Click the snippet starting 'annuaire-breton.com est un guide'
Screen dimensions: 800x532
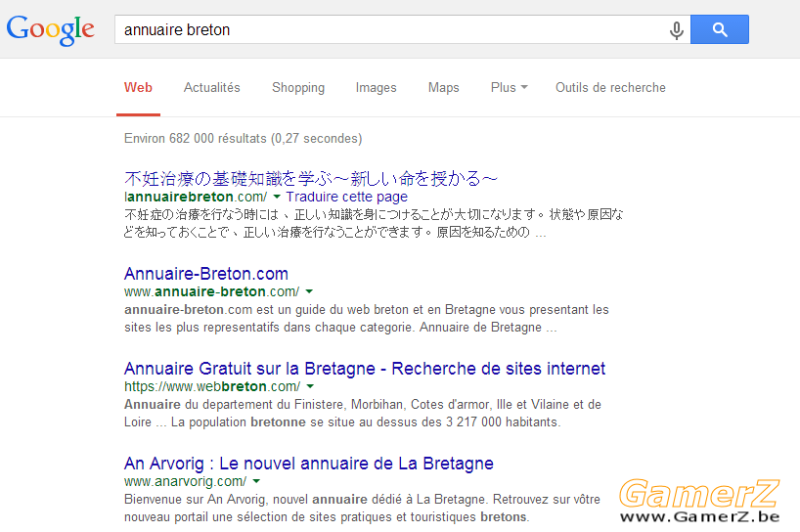(x=367, y=318)
